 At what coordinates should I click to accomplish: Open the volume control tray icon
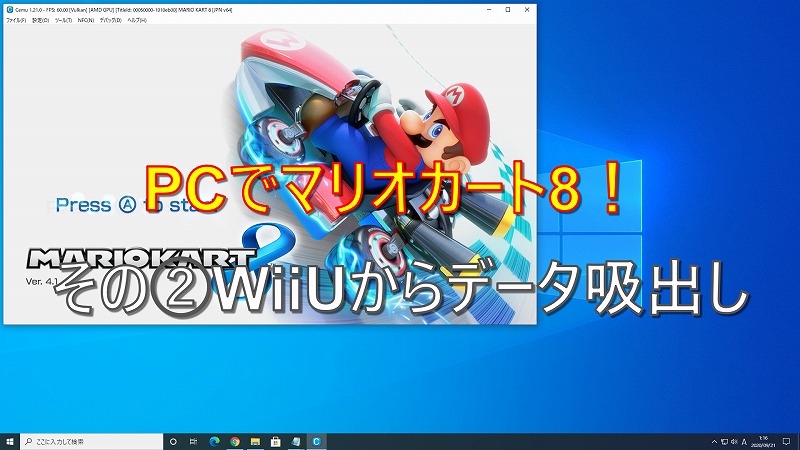(734, 442)
